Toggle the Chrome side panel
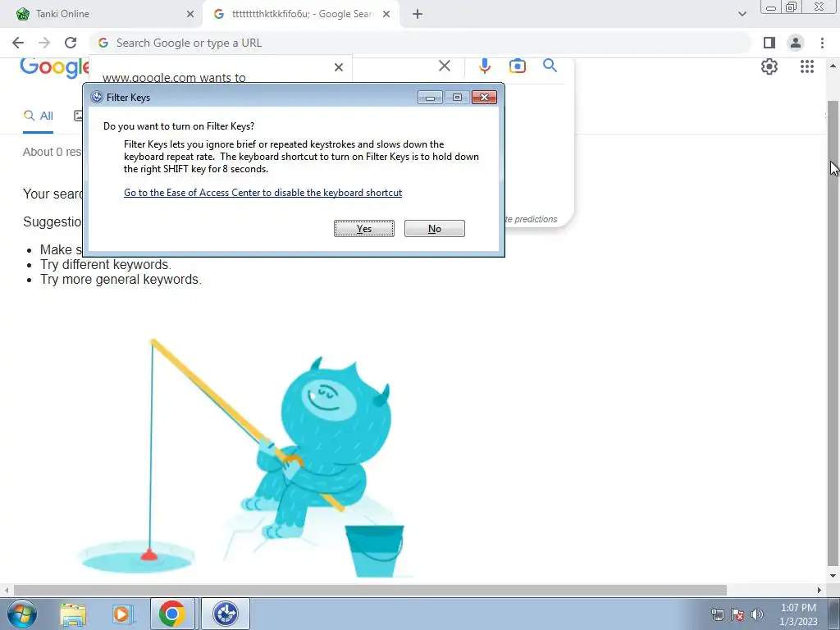Screen dimensions: 840x630 769,43
